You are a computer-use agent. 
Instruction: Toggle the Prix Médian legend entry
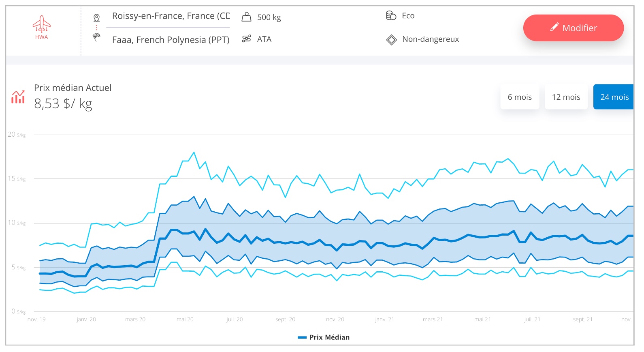tap(324, 337)
